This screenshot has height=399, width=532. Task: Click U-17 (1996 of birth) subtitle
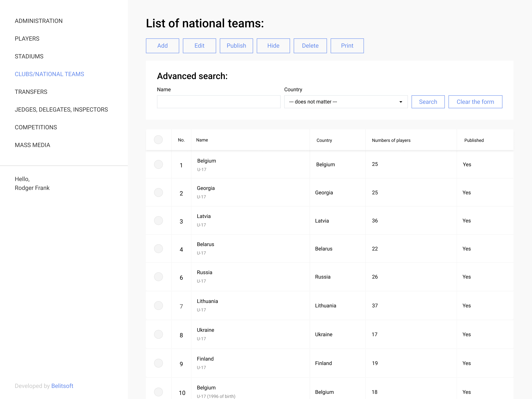216,396
